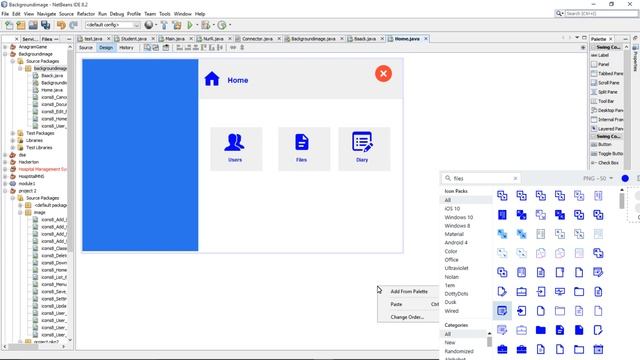The image size is (640, 360).
Task: Open the blue color circle picker
Action: (x=625, y=178)
